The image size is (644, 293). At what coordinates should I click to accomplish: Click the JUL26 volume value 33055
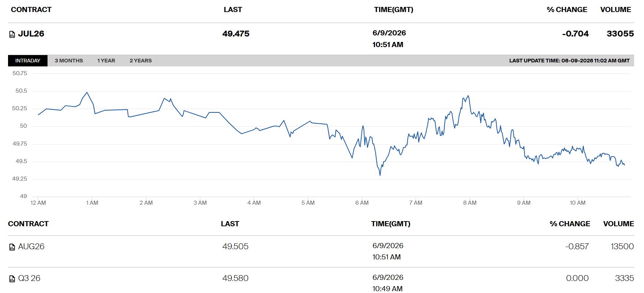(620, 34)
